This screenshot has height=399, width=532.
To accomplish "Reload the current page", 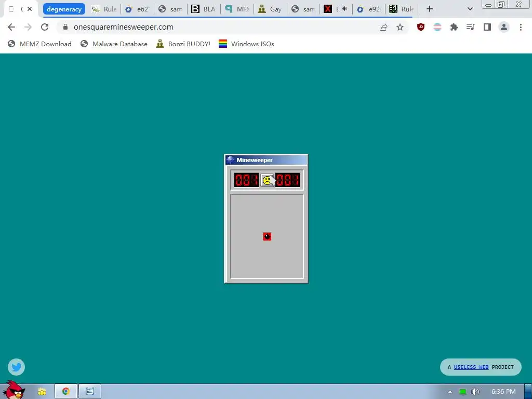I will 45,27.
